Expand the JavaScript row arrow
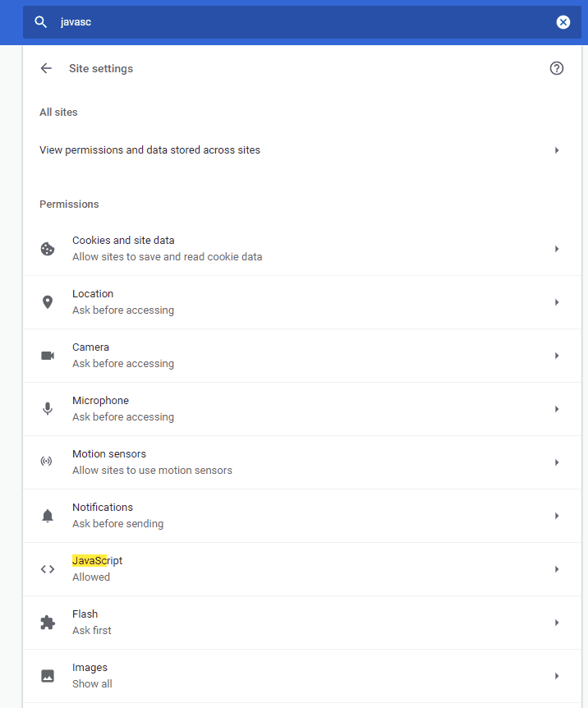 557,569
